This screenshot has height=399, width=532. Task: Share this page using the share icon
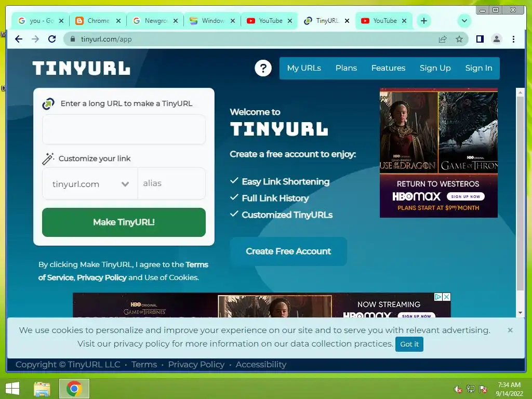click(x=443, y=39)
